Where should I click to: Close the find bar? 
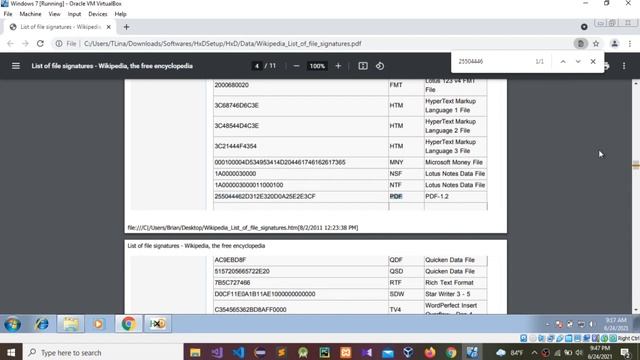coord(593,61)
